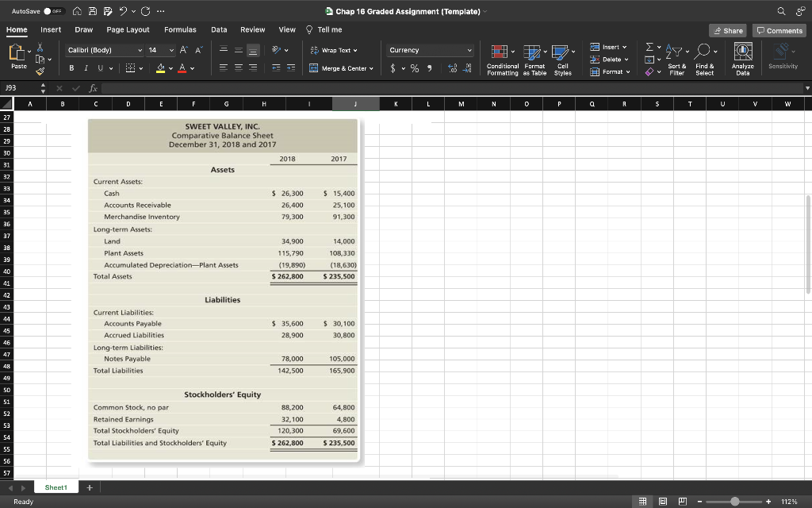812x508 pixels.
Task: Select the AutoSum icon
Action: click(649, 46)
